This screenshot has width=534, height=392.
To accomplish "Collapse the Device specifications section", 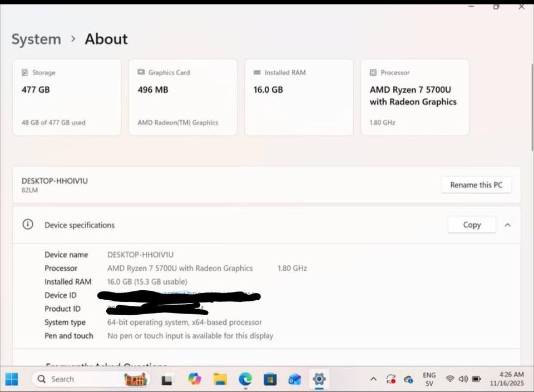I will [508, 225].
